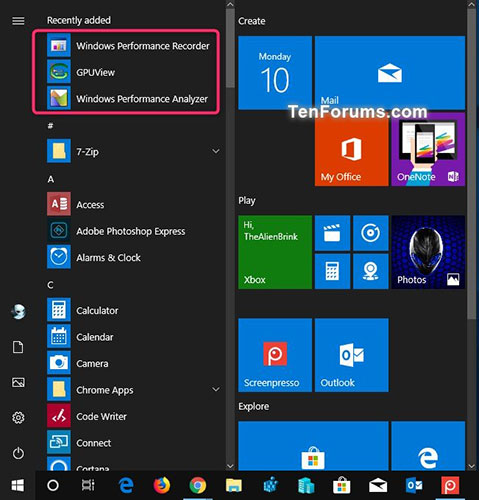Open File Explorer on taskbar
This screenshot has height=500, width=479.
[234, 485]
